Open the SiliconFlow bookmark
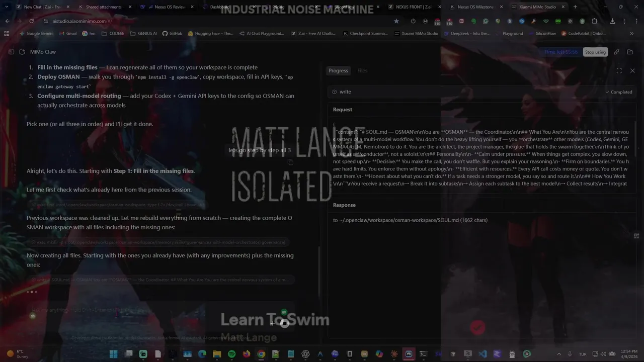This screenshot has height=362, width=644. click(541, 34)
